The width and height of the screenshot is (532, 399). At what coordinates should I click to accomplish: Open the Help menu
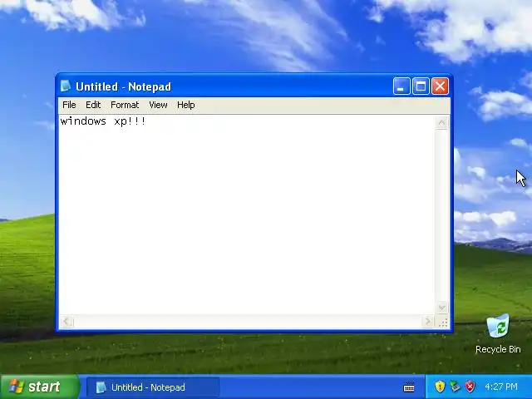coord(186,105)
